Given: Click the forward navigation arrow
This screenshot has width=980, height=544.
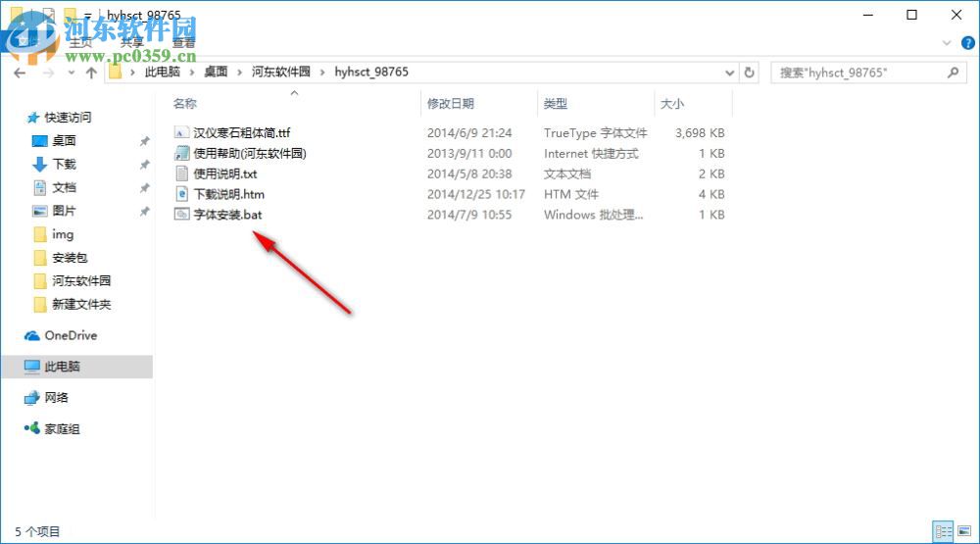Looking at the screenshot, I should pyautogui.click(x=48, y=74).
